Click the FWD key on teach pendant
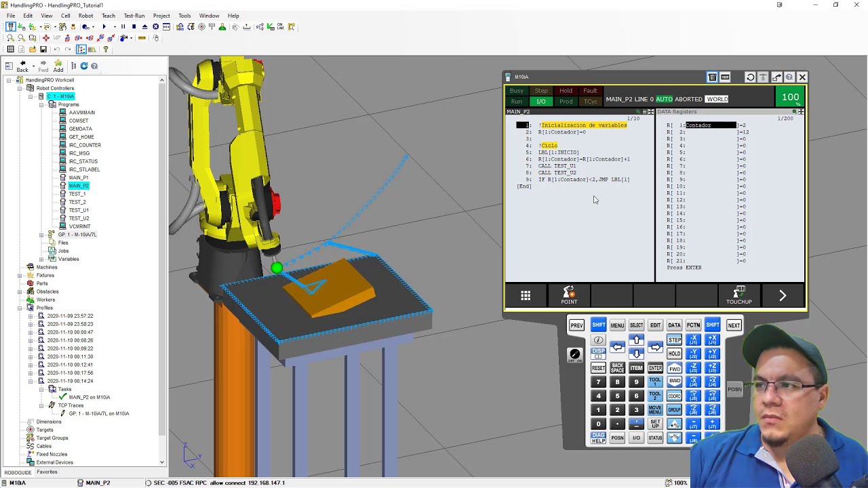The height and width of the screenshot is (488, 868). point(674,368)
